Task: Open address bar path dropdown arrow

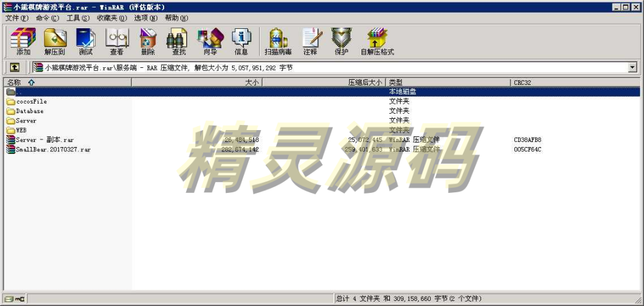Action: coord(633,67)
